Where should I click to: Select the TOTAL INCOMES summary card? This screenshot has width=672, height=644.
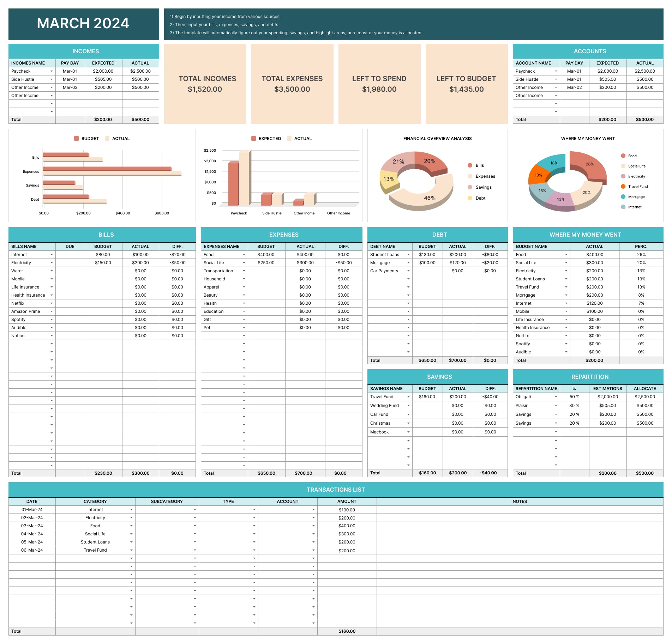point(205,84)
